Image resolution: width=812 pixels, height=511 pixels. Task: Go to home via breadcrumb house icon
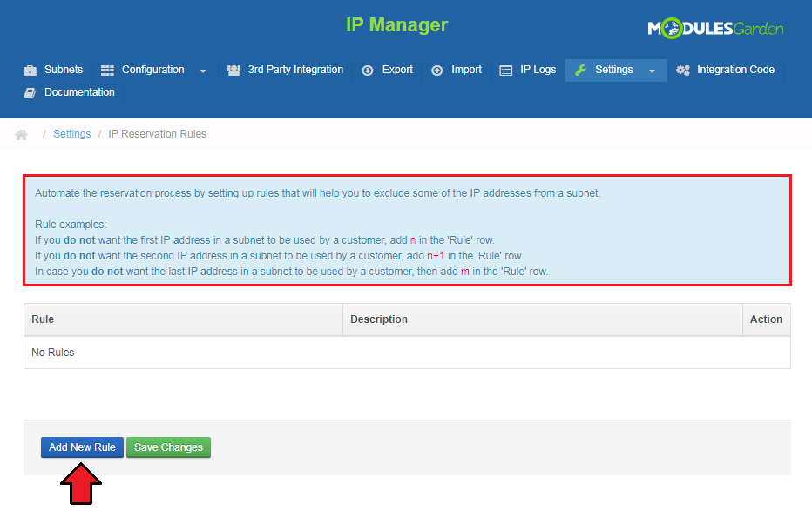pos(21,135)
